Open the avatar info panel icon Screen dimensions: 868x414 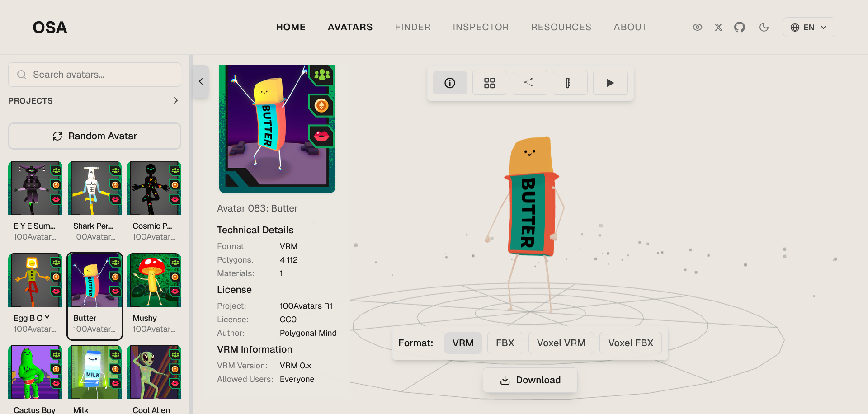tap(450, 83)
